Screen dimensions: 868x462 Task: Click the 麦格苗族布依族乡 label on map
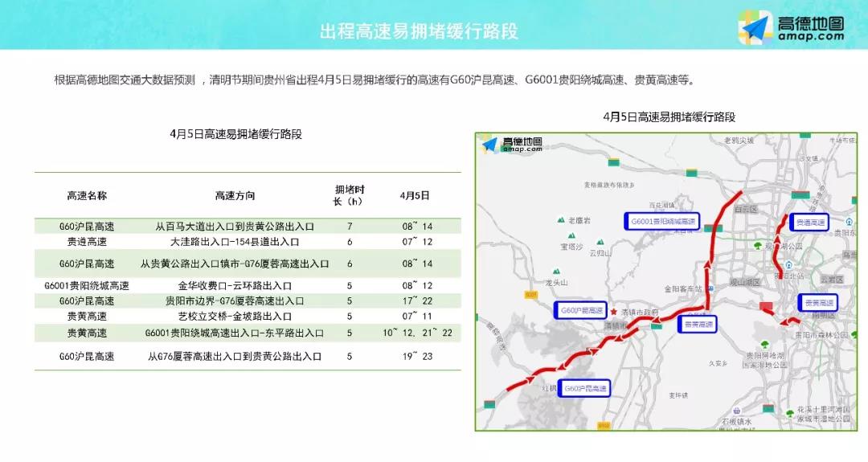click(x=609, y=185)
